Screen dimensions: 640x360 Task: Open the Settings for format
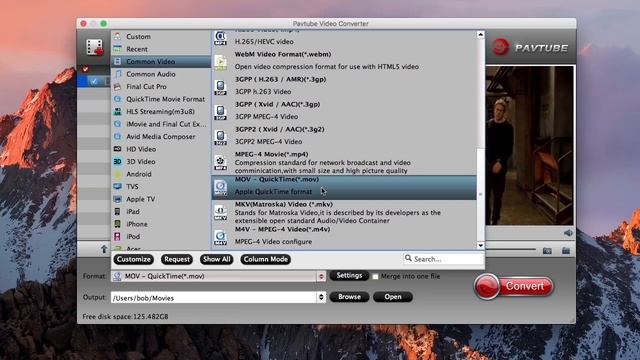tap(349, 276)
